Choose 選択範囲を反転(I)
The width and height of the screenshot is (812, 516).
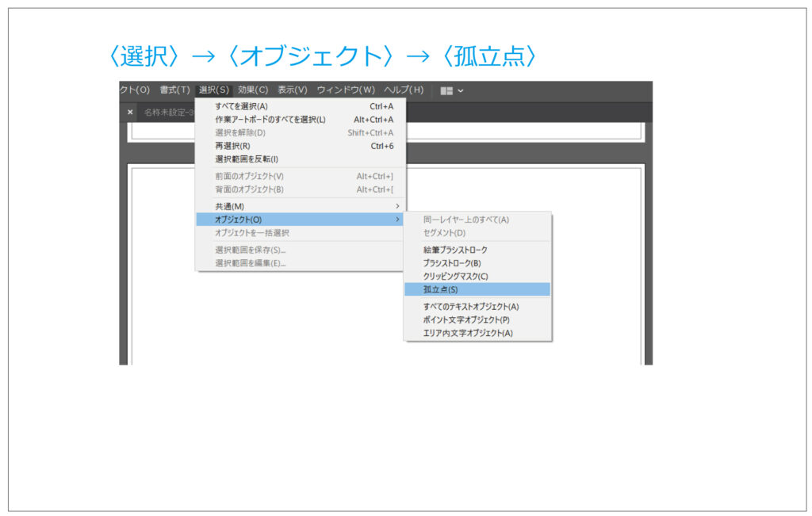pos(301,159)
